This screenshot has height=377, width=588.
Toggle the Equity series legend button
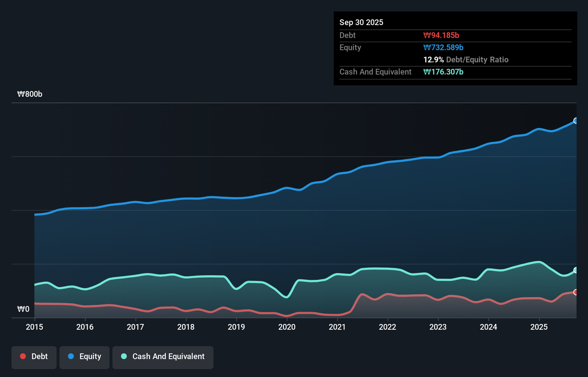coord(85,357)
